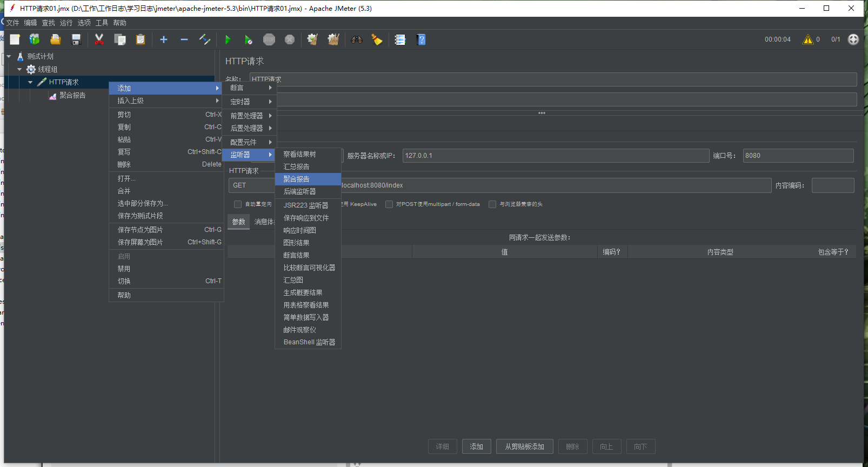Expand the 断言 submenu

point(251,88)
